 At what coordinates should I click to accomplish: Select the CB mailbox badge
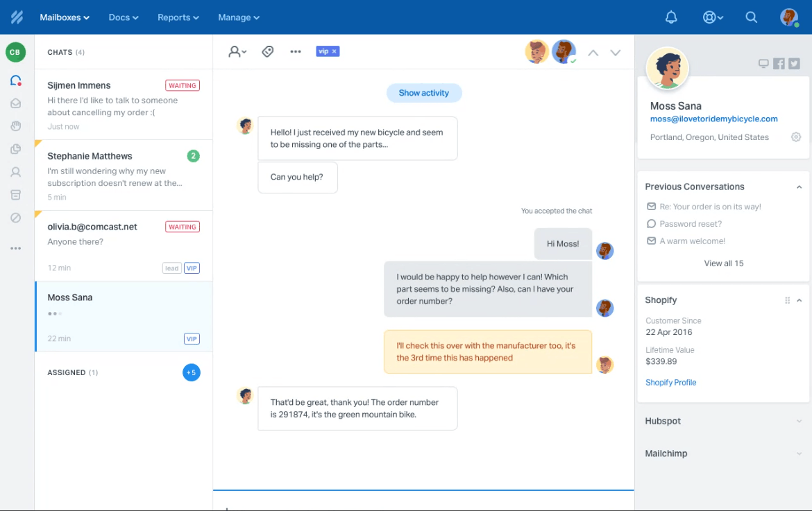(x=15, y=52)
